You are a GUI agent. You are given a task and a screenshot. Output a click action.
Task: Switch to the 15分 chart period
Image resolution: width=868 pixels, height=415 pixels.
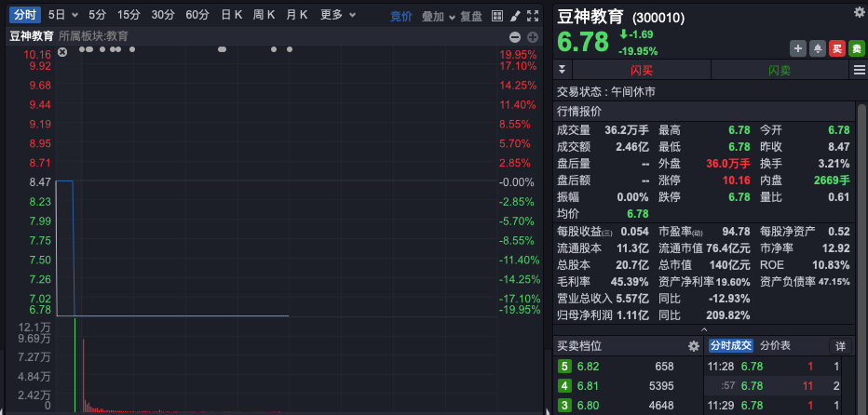129,15
